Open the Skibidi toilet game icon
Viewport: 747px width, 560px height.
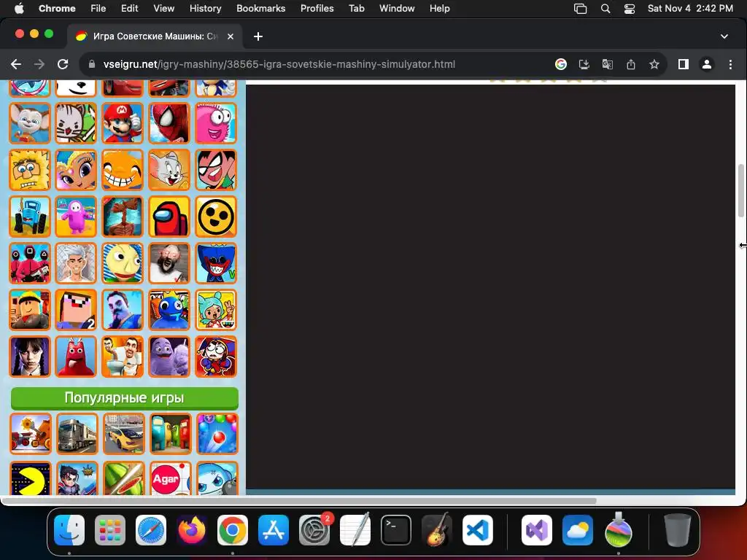[x=123, y=357]
